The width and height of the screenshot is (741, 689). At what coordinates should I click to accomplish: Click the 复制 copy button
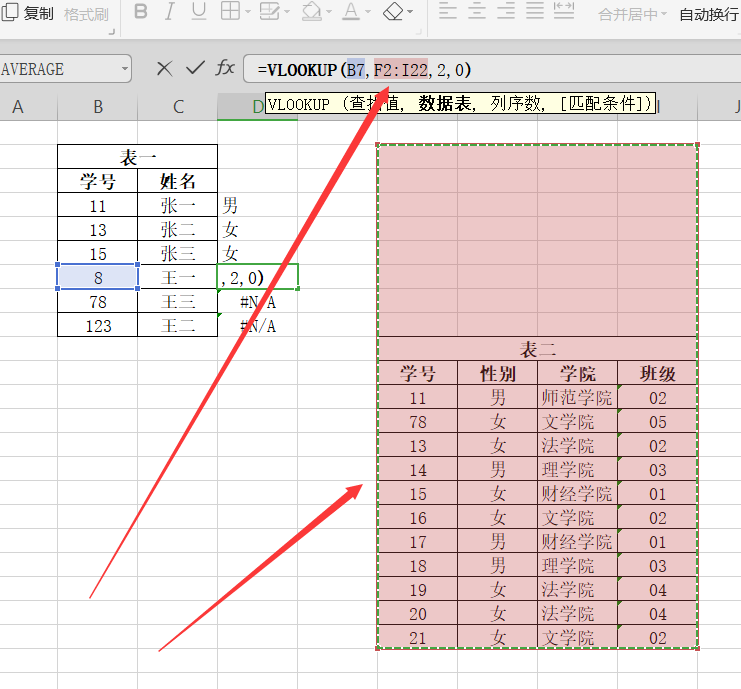click(27, 13)
